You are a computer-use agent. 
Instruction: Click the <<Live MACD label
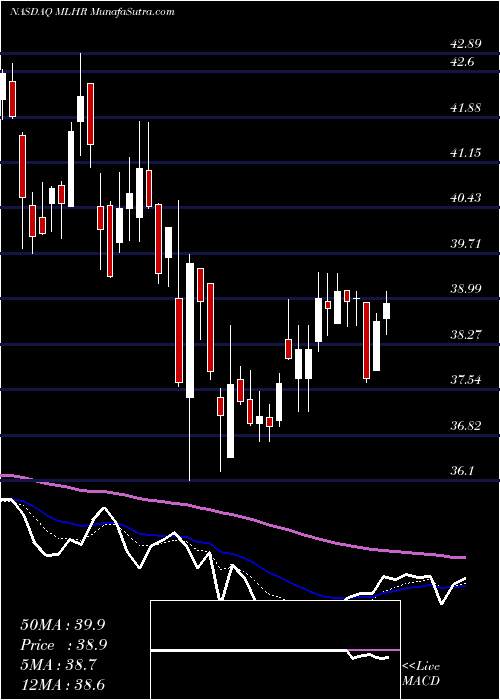coord(421,673)
